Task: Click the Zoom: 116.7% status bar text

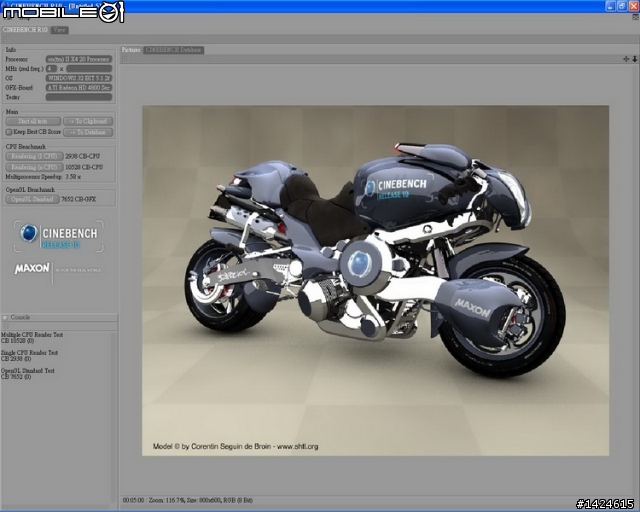Action: [167, 500]
